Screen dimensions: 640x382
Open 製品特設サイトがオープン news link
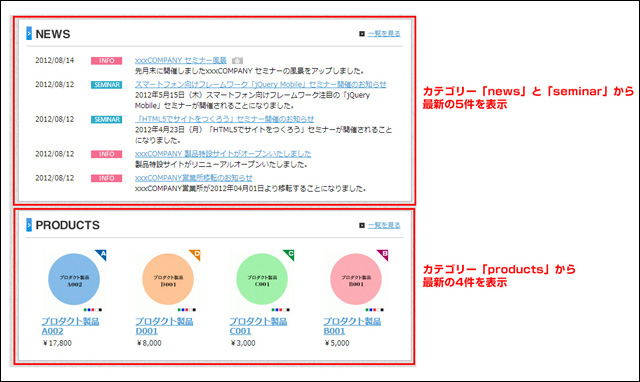(223, 154)
